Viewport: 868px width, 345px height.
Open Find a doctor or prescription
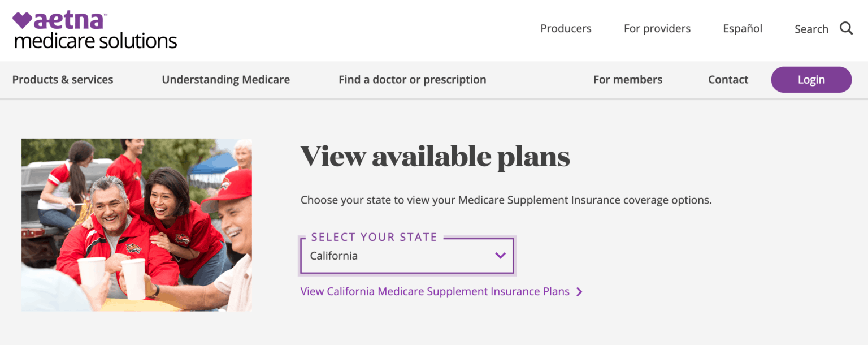coord(412,80)
